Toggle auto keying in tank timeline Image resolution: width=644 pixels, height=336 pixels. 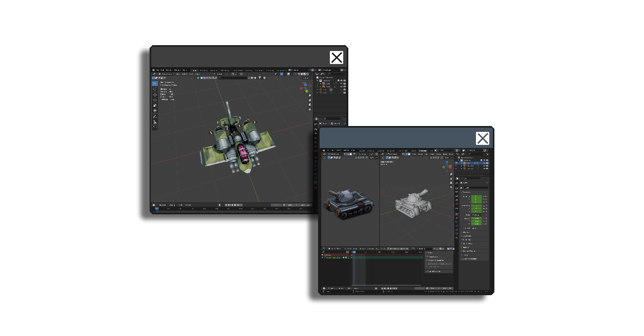[x=376, y=288]
